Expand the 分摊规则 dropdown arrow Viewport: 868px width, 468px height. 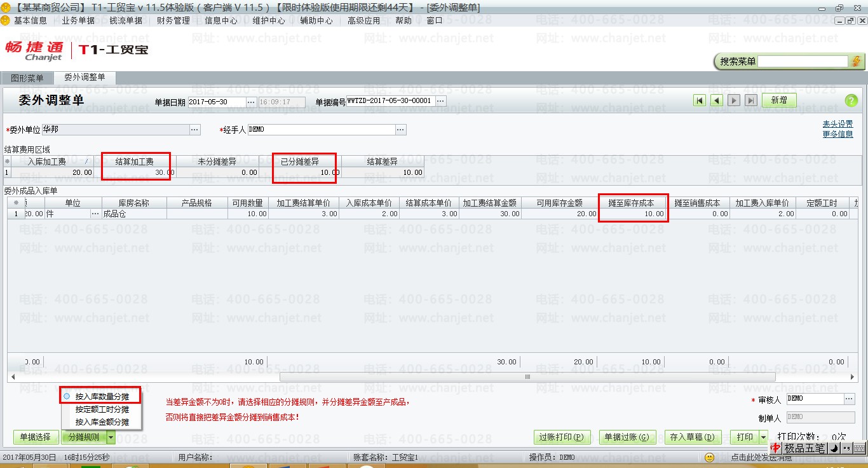coord(111,437)
